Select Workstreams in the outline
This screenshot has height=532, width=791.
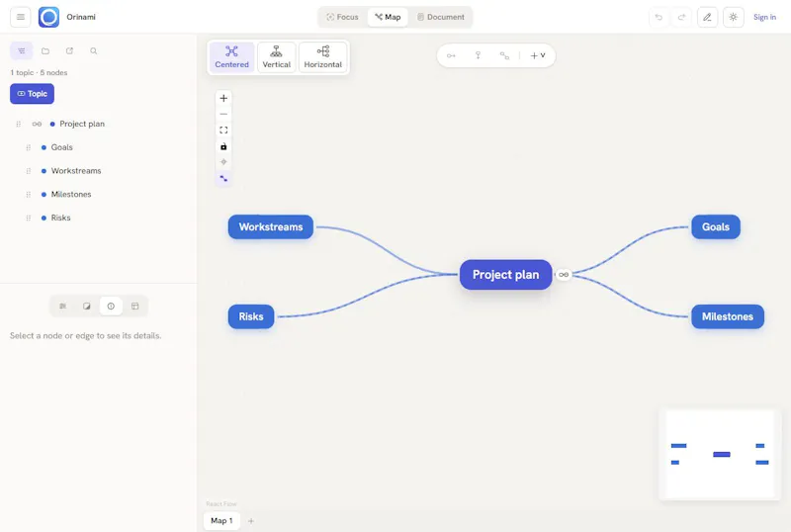[76, 171]
